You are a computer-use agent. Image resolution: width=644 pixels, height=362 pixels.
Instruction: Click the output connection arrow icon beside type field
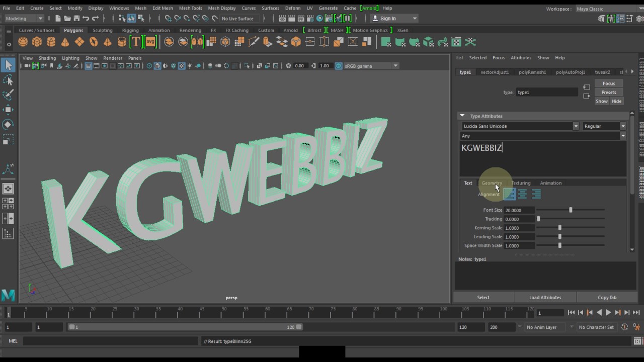[587, 96]
